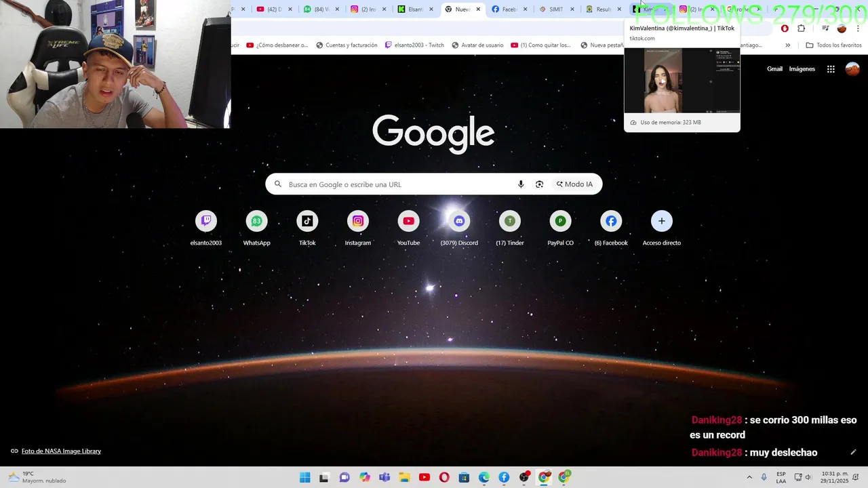Open the YouTube shortcut tile
The height and width of the screenshot is (488, 868).
tap(408, 228)
